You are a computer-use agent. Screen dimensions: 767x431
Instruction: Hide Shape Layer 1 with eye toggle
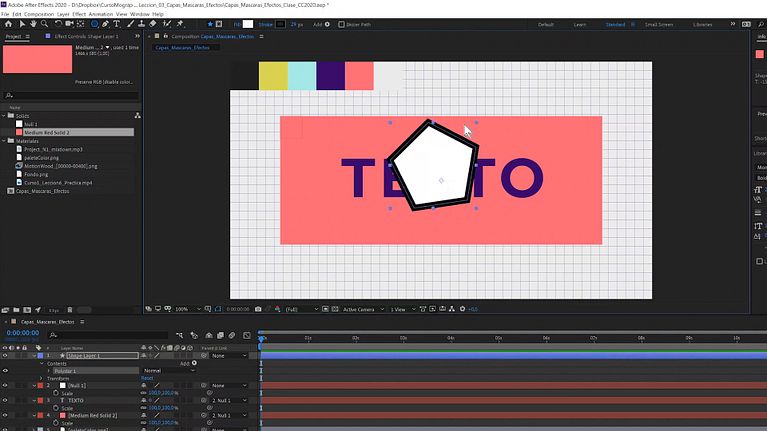coord(5,355)
